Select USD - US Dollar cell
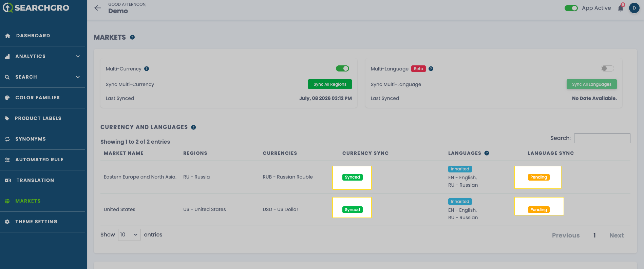Viewport: 644px width, 269px height. tap(281, 209)
